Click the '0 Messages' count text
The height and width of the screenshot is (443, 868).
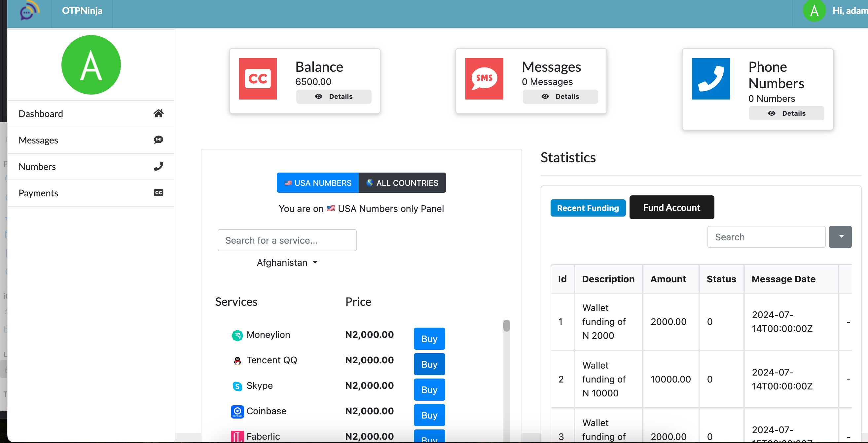point(547,82)
